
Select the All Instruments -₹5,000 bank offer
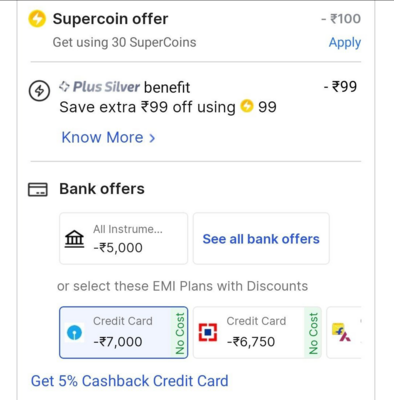click(124, 238)
